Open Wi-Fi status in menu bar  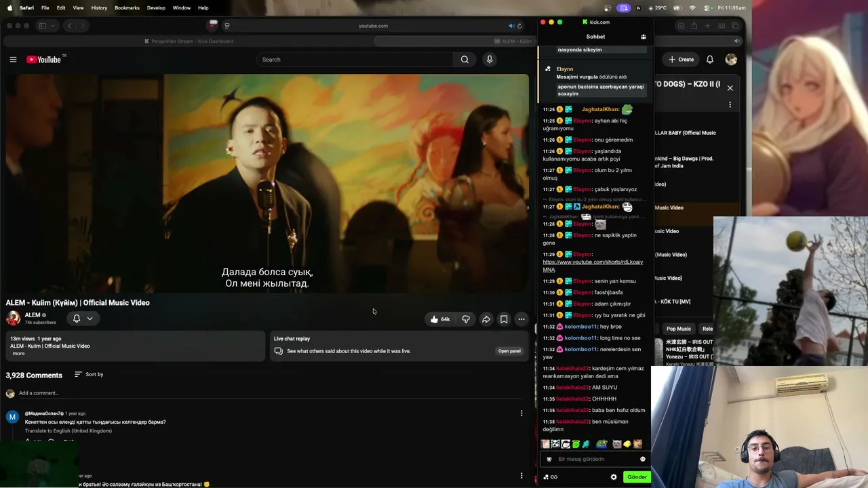click(x=692, y=7)
